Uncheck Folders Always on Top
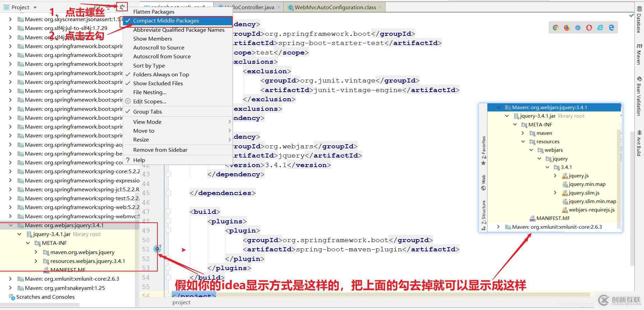This screenshot has width=644, height=310. [x=178, y=74]
